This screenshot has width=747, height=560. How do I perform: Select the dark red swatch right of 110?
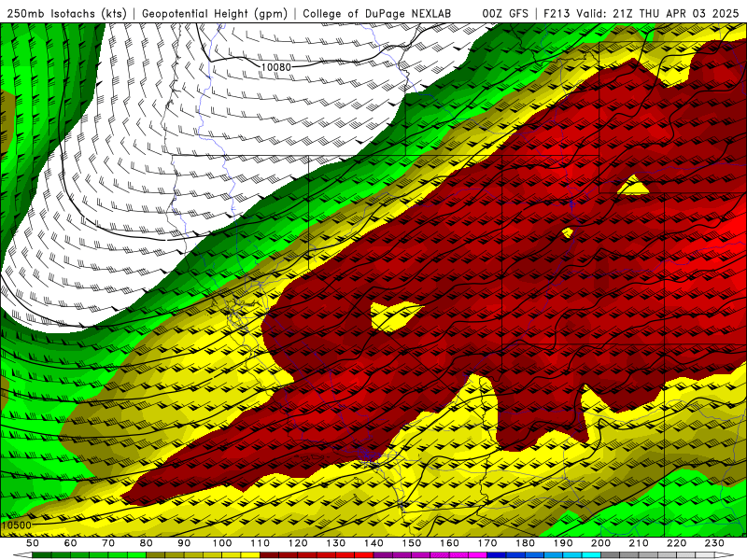[x=269, y=555]
